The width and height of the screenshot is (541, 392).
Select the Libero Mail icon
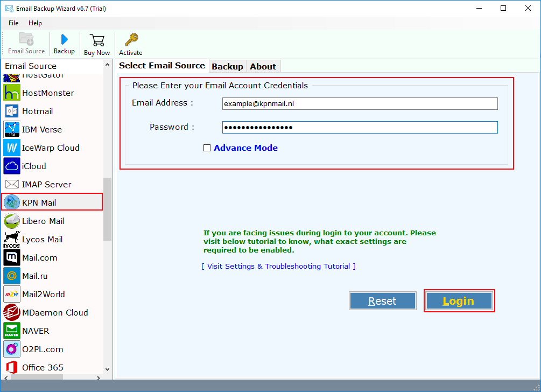pyautogui.click(x=12, y=221)
